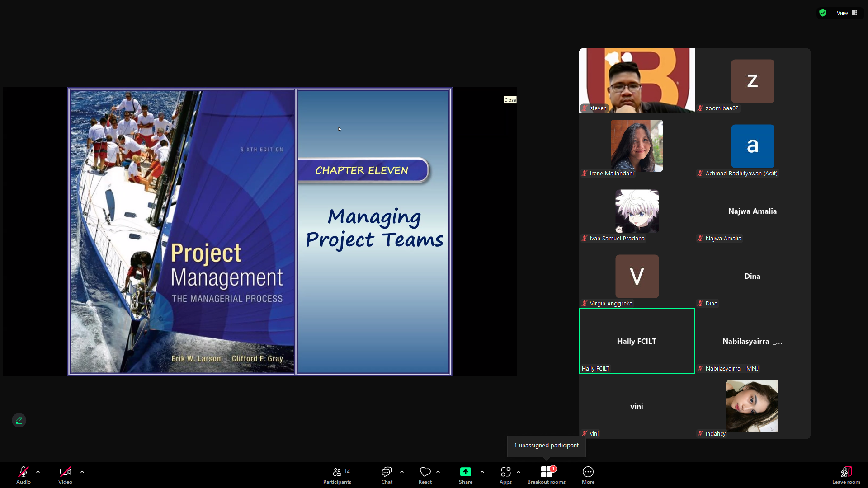Screen dimensions: 868x488
Task: Click 'Clifford F. Gray' author name
Action: tap(258, 359)
